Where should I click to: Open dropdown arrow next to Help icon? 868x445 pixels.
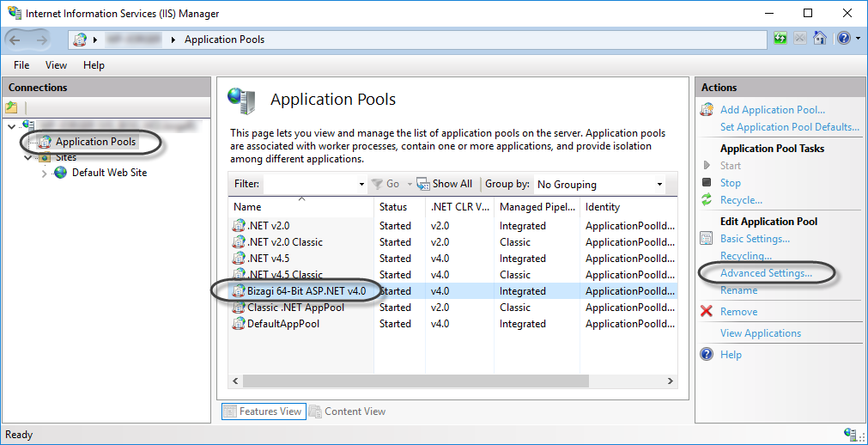pyautogui.click(x=858, y=39)
